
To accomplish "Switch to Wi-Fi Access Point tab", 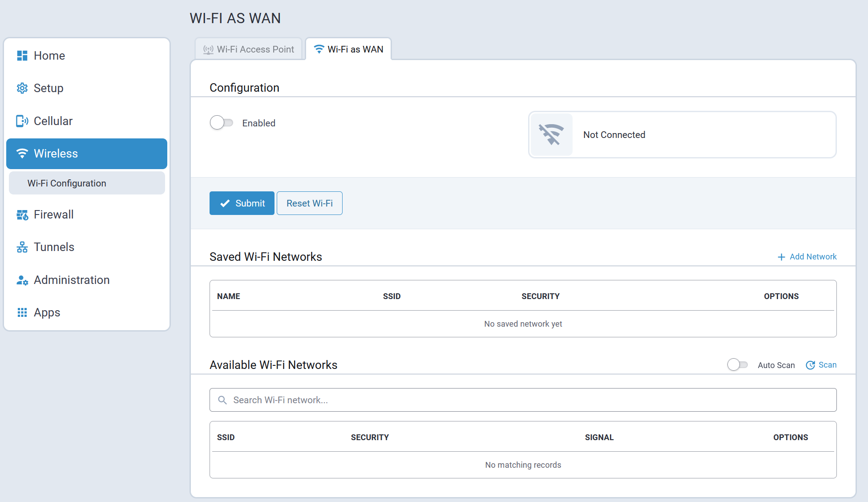I will (x=249, y=49).
